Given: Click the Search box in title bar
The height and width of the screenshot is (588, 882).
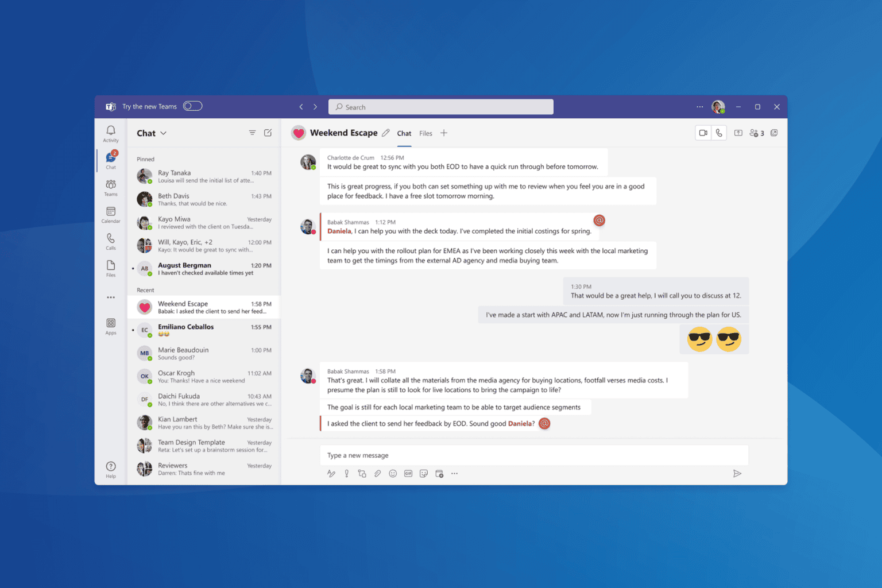Looking at the screenshot, I should tap(441, 107).
